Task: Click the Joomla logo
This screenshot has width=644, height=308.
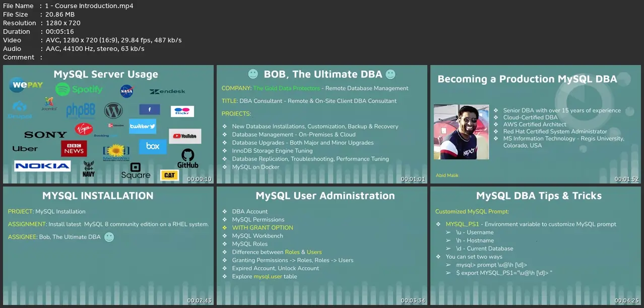Action: click(x=49, y=104)
